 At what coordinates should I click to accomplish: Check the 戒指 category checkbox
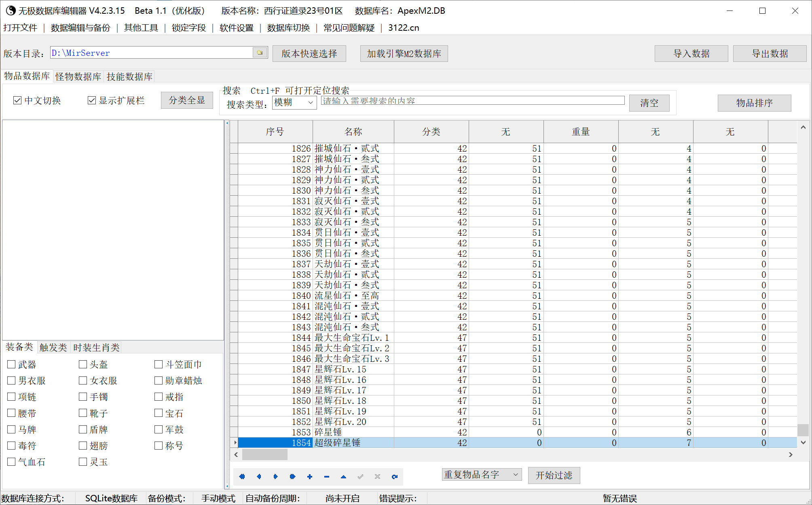click(159, 397)
